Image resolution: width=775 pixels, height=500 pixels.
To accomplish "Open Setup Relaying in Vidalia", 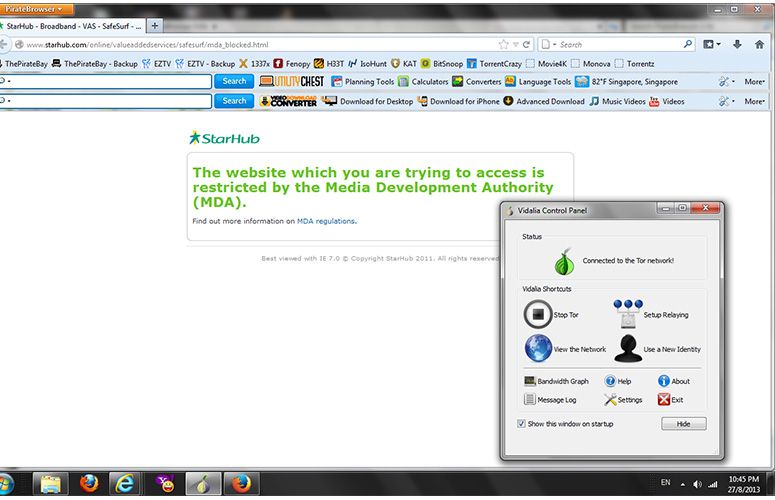I will (x=651, y=314).
